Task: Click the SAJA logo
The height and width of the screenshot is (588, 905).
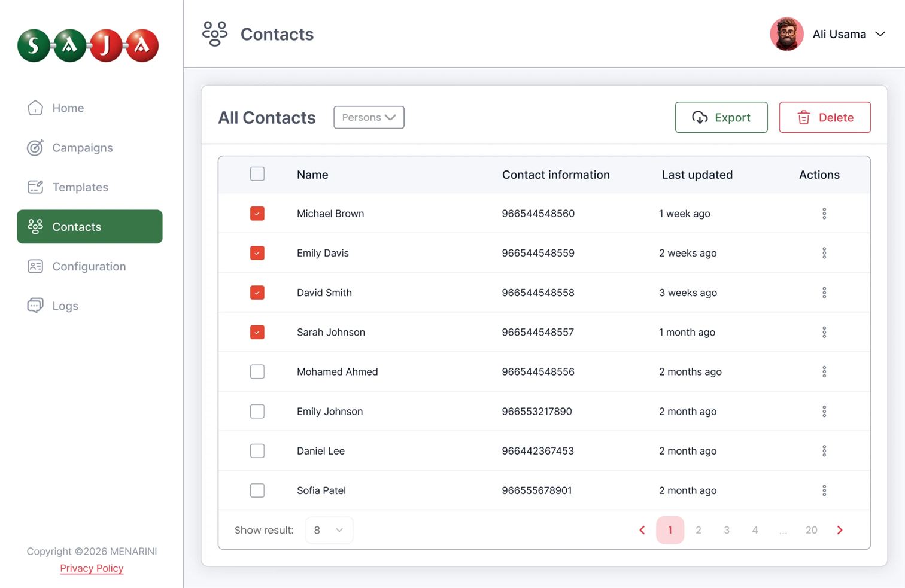Action: coord(88,45)
